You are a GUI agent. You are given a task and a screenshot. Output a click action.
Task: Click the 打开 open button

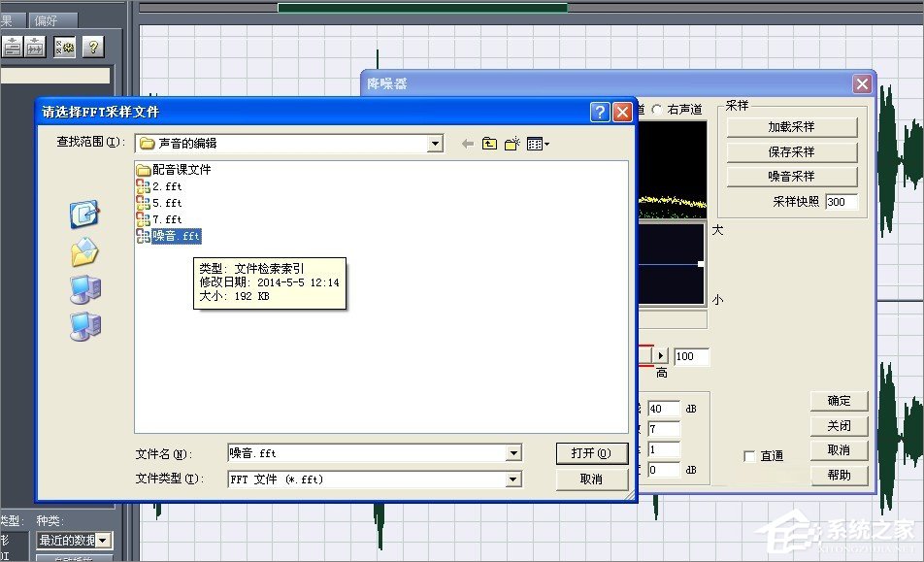[x=592, y=453]
